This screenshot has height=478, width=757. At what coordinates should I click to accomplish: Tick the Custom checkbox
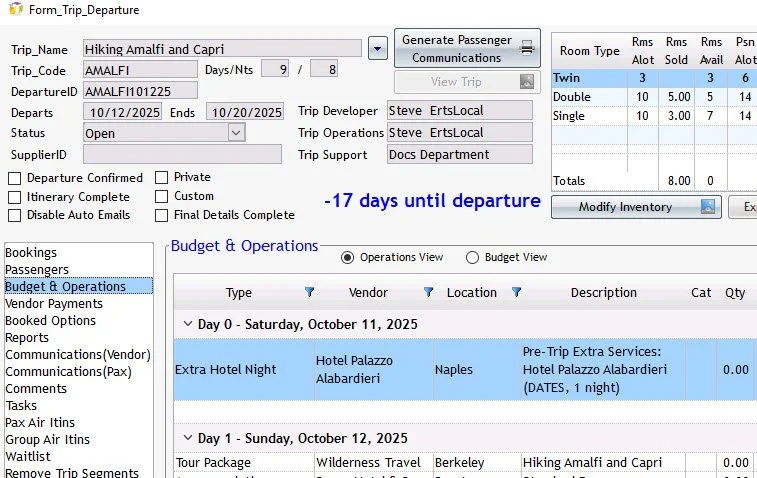[x=161, y=197]
